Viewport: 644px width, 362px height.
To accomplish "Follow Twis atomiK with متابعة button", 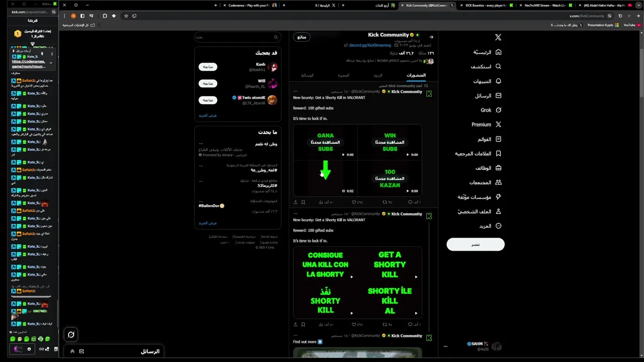I will click(x=208, y=100).
